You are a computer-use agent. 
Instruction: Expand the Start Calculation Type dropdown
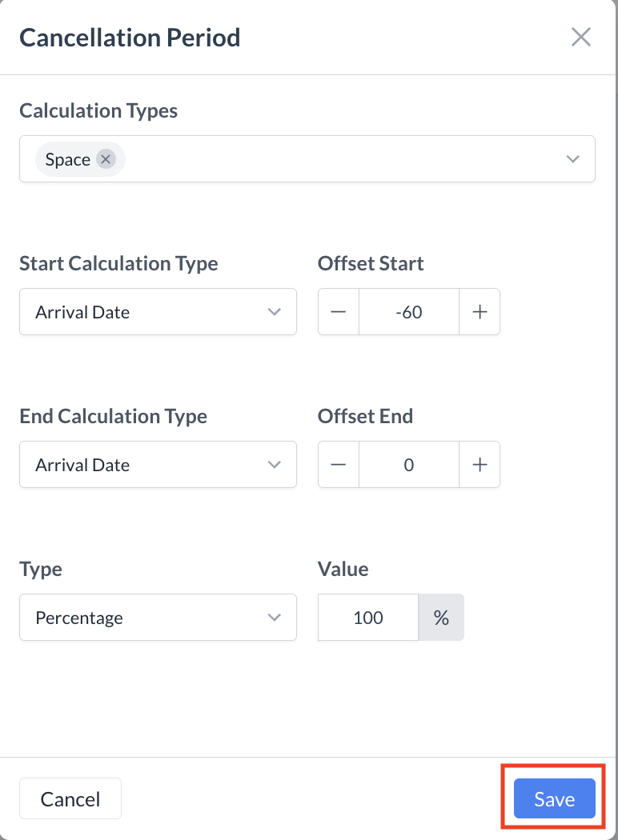(275, 312)
